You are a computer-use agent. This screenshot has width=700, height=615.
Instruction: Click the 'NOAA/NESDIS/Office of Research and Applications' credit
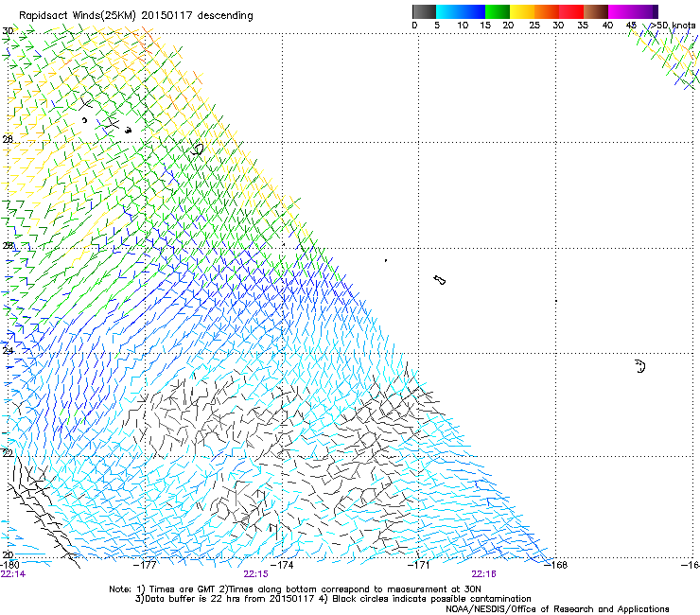[557, 609]
